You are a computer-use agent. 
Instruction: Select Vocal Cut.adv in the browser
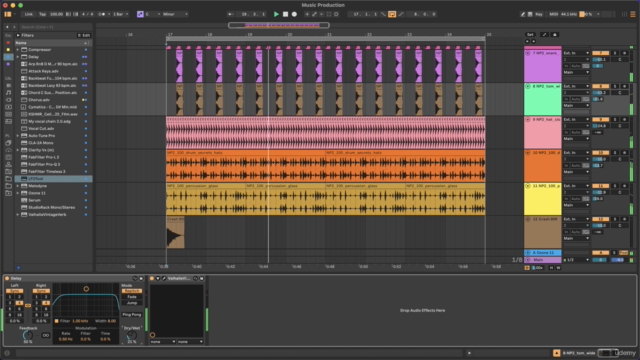(x=53, y=129)
